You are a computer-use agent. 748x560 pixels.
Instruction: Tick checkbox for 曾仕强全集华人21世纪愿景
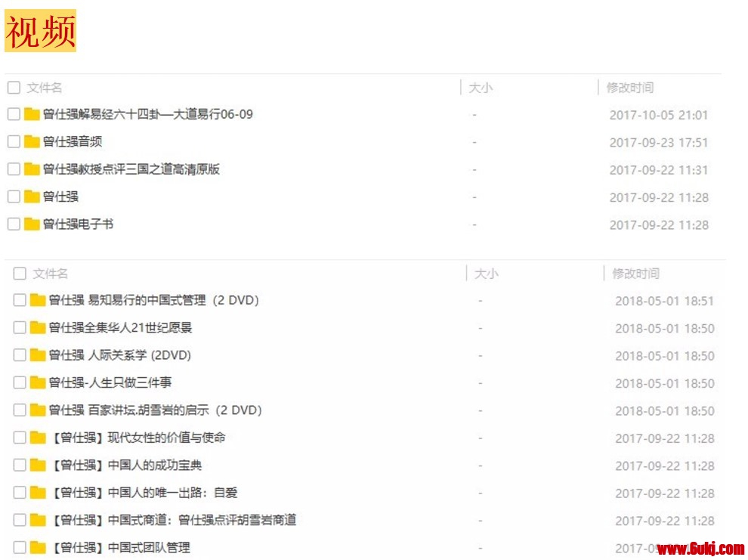pos(20,328)
